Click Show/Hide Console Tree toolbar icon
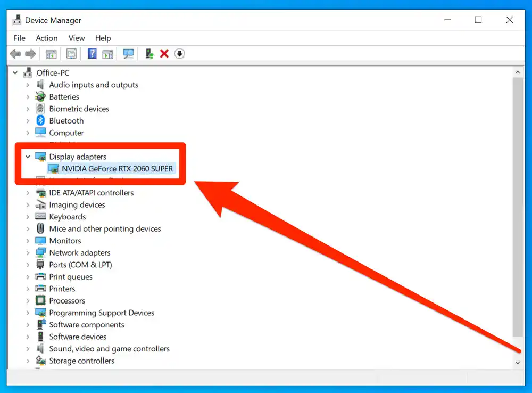This screenshot has width=532, height=393. point(51,54)
